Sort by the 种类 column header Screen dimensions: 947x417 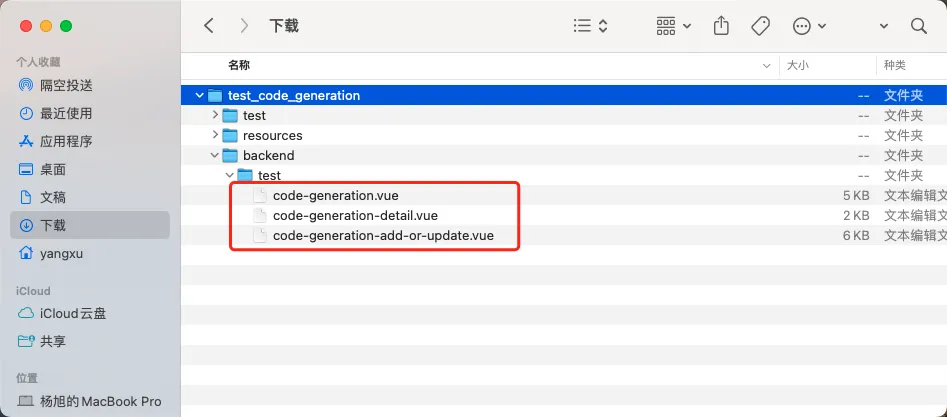click(x=895, y=66)
